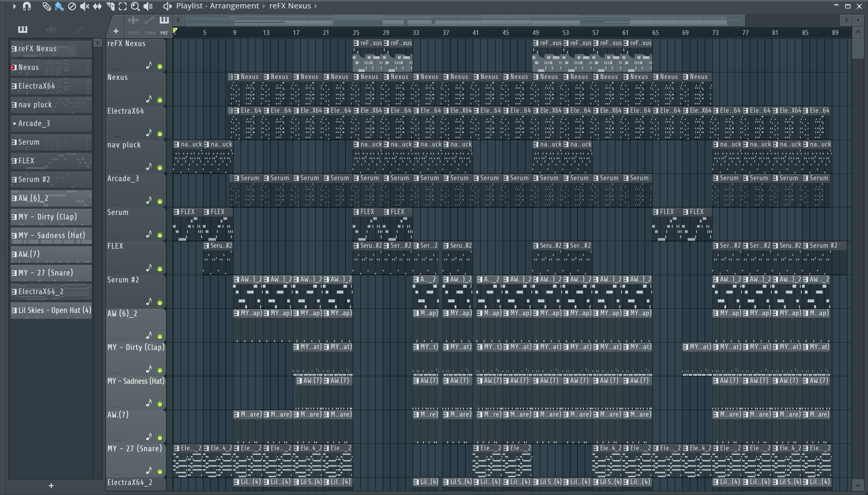
Task: Select the Mute tool
Action: (85, 6)
